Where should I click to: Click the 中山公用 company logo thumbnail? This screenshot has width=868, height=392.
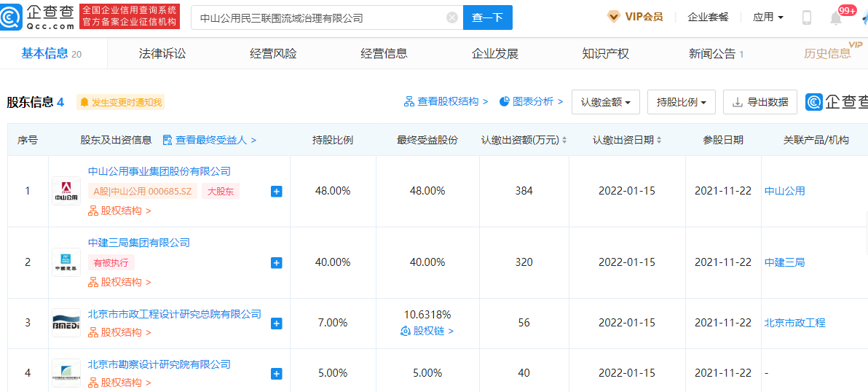coord(66,191)
